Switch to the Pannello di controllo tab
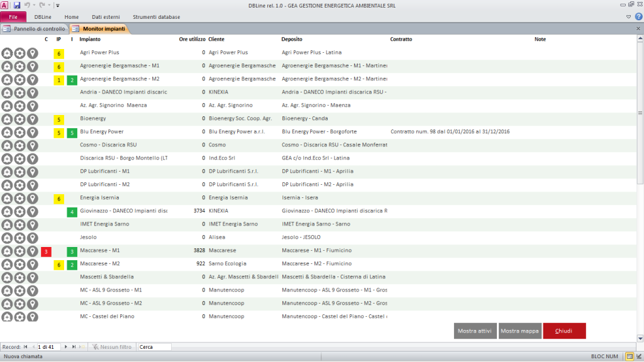This screenshot has width=644, height=362. coord(34,29)
